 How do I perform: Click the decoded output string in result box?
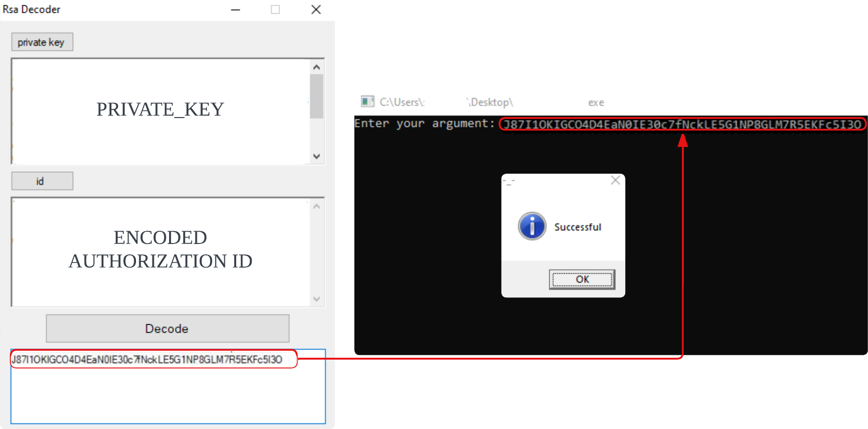tap(147, 360)
